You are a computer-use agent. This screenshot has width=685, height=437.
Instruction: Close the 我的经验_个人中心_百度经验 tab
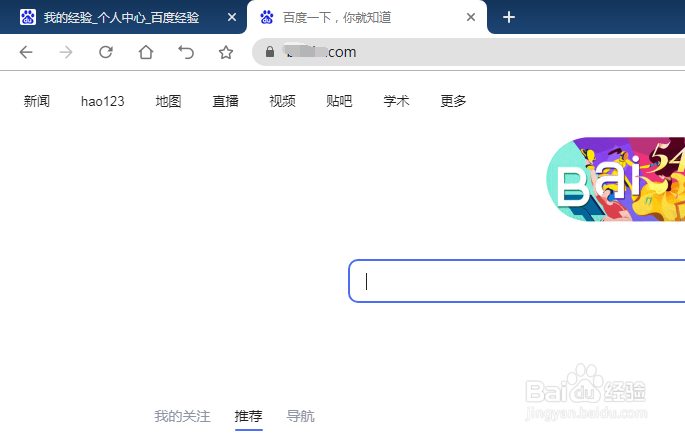pos(232,17)
